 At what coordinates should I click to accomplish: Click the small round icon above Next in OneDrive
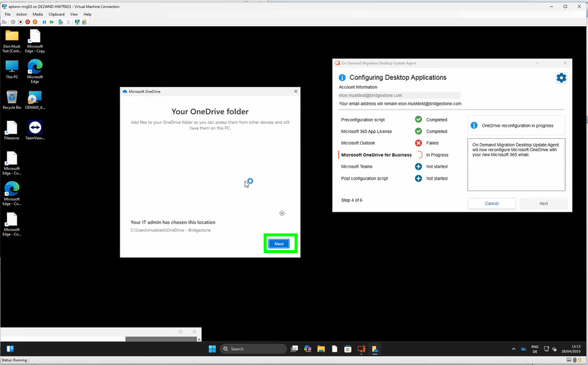click(x=282, y=213)
